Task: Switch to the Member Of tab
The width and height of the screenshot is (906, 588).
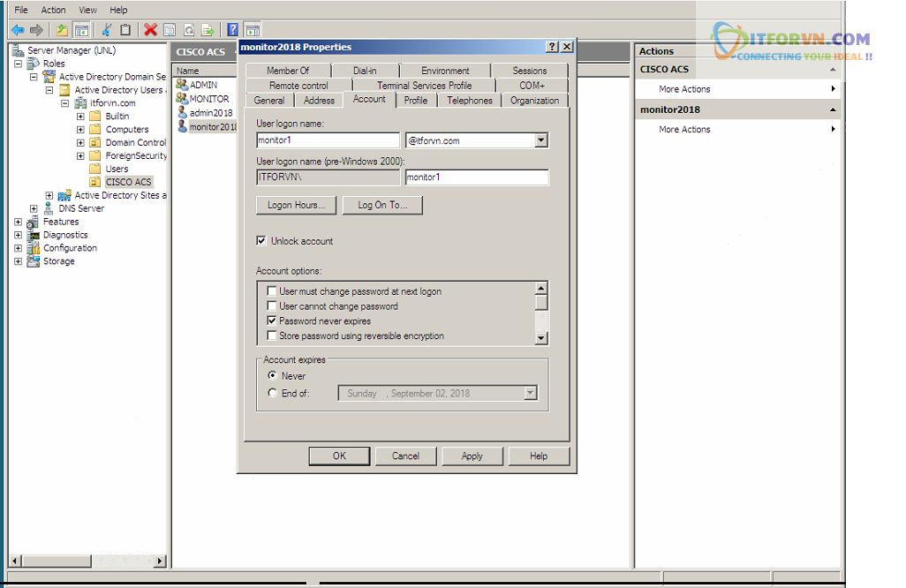Action: (x=288, y=71)
